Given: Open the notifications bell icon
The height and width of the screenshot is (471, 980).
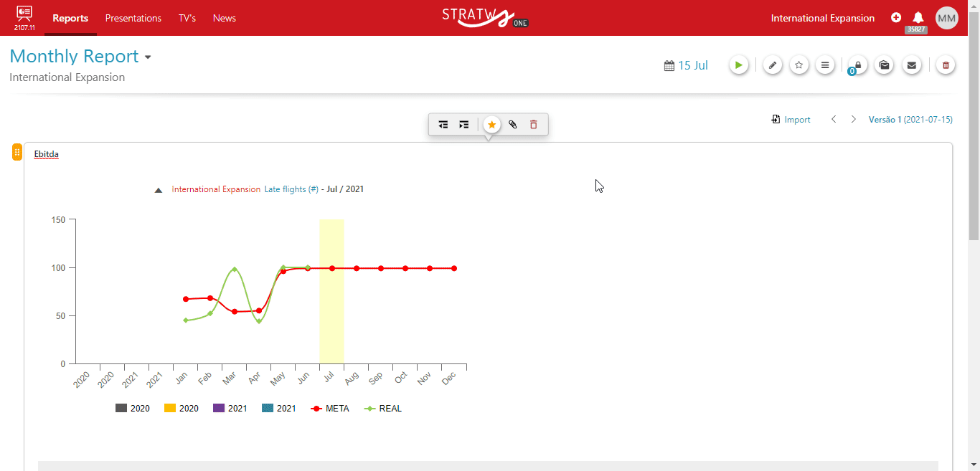Looking at the screenshot, I should [918, 17].
